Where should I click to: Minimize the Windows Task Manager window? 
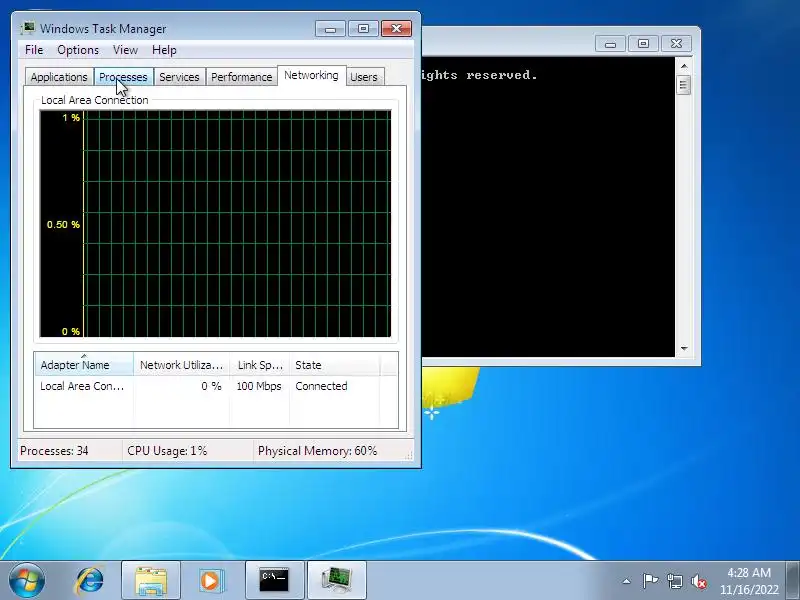[x=330, y=29]
